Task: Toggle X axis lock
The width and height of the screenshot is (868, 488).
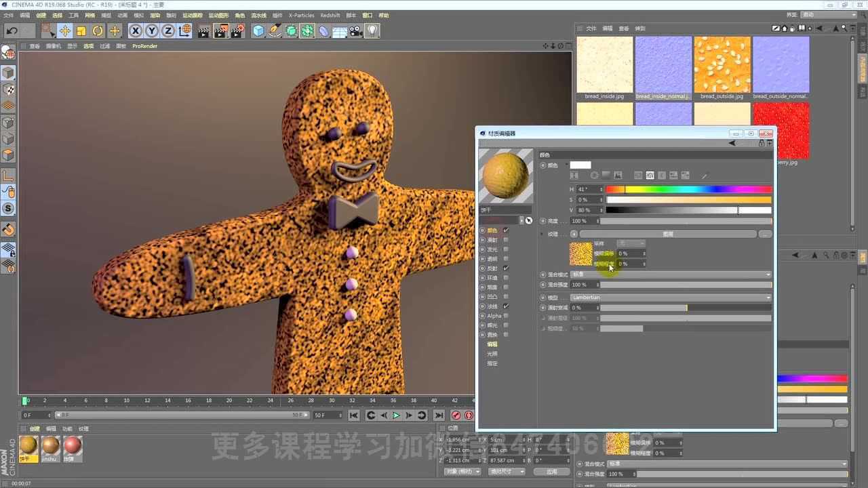Action: coord(135,30)
